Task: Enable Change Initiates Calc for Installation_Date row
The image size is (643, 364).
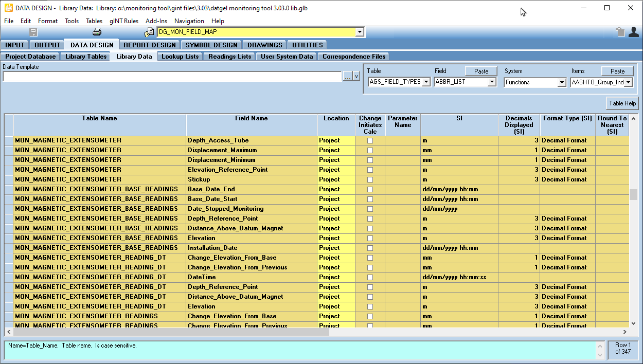Action: 370,248
